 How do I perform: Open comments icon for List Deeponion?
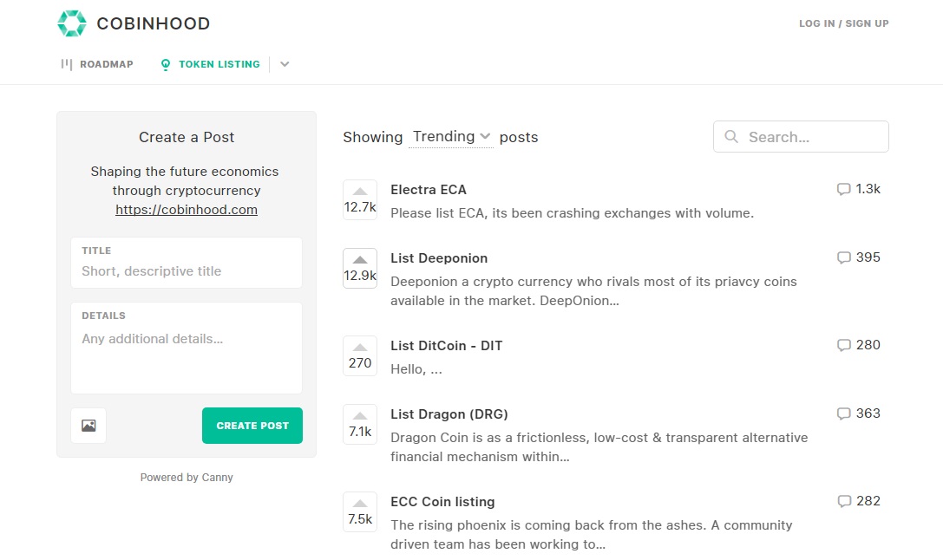pyautogui.click(x=844, y=257)
